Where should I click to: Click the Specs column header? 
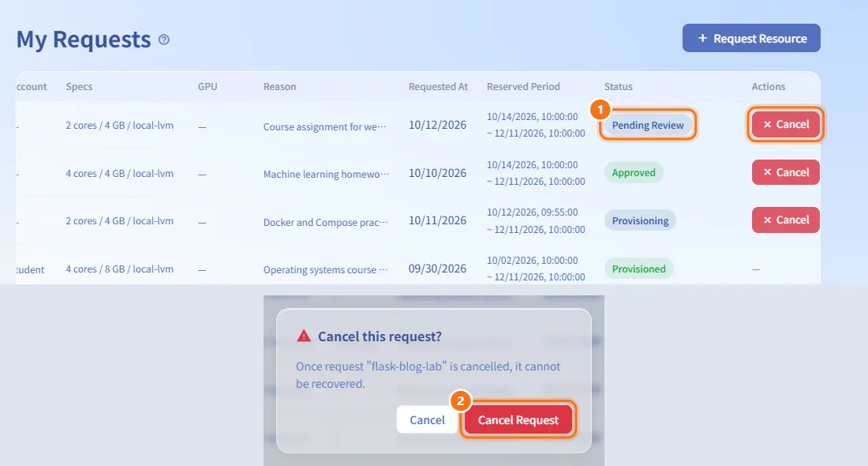[x=79, y=86]
